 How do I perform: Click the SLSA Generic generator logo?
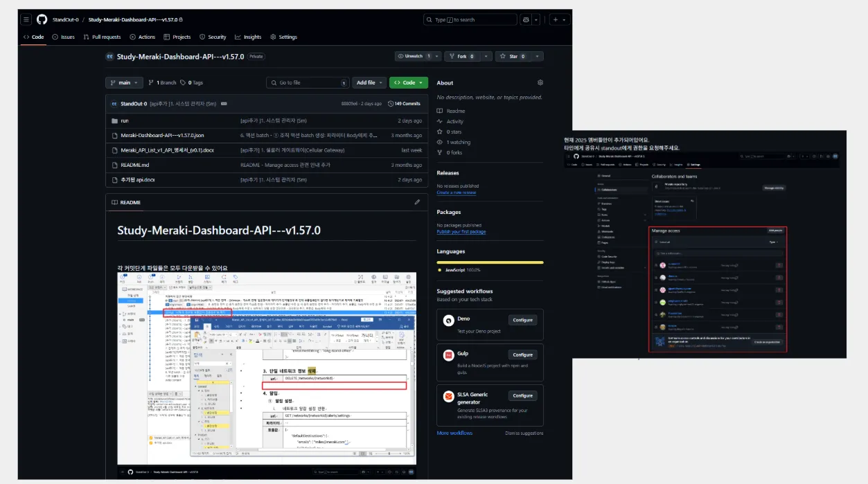tap(449, 396)
